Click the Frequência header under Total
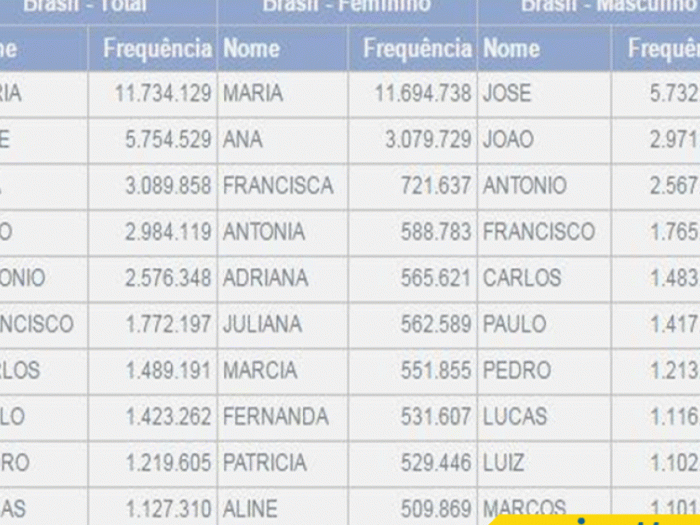 [x=152, y=48]
